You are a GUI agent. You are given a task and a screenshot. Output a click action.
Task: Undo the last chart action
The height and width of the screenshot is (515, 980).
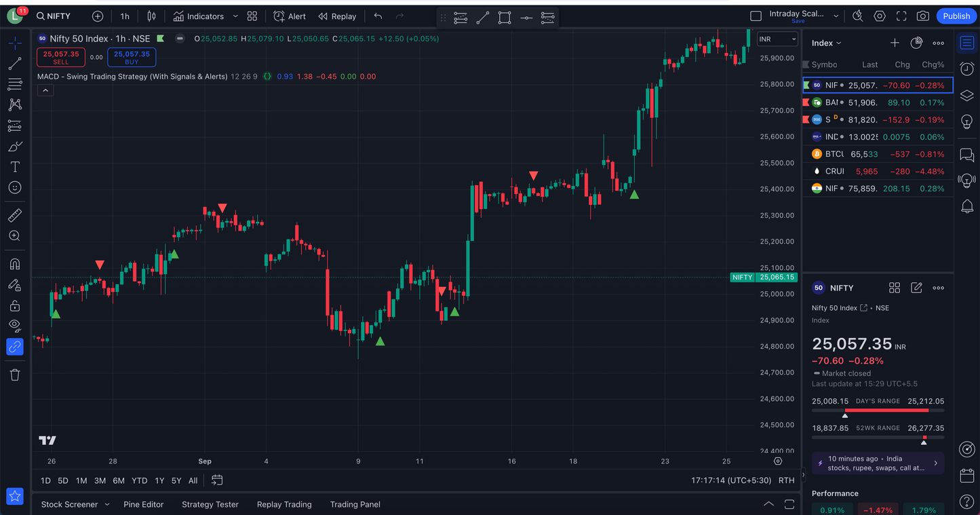tap(378, 16)
